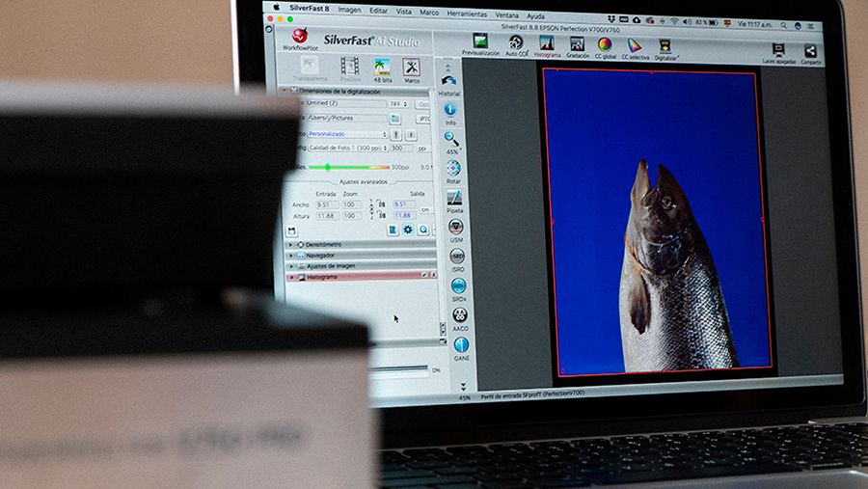The height and width of the screenshot is (489, 868).
Task: Click the Digitalizar scan button
Action: [665, 45]
